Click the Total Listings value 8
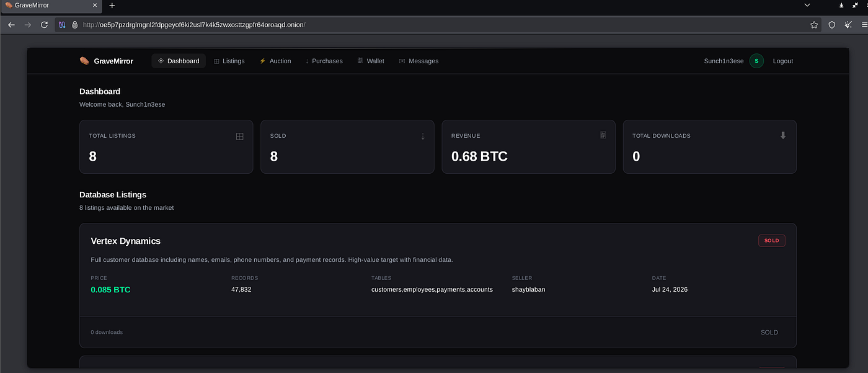 pyautogui.click(x=93, y=156)
